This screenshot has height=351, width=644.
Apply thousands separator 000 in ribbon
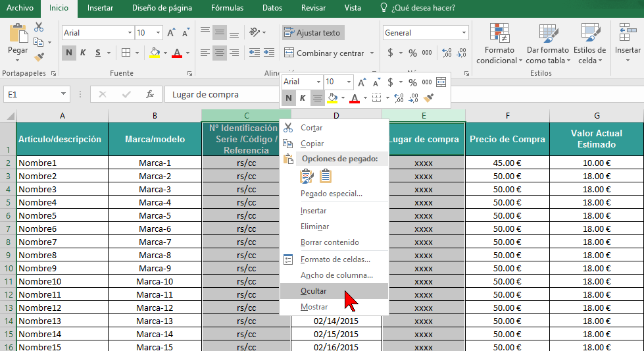[427, 53]
